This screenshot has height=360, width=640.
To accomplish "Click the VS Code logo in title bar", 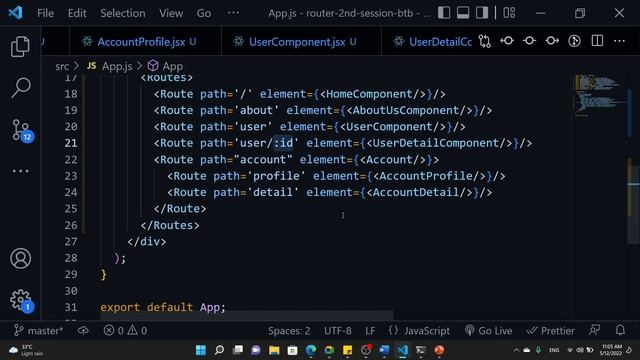I will point(15,13).
